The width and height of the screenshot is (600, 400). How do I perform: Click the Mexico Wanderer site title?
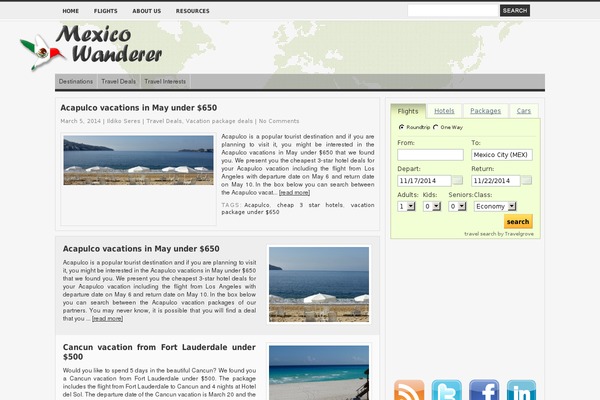tap(109, 43)
